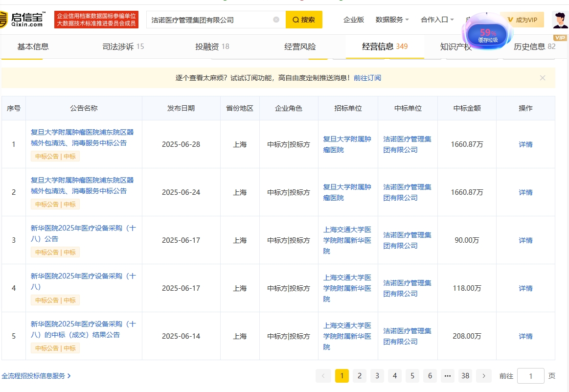Click the 发布日期 column header
Viewport: 569px width, 392px height.
point(181,108)
